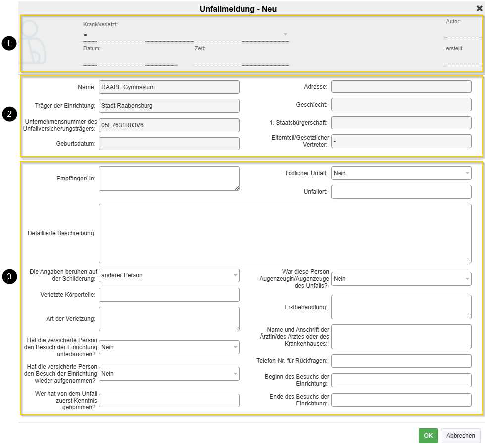The width and height of the screenshot is (485, 448).
Task: Click the Unfallort input field
Action: (x=401, y=192)
